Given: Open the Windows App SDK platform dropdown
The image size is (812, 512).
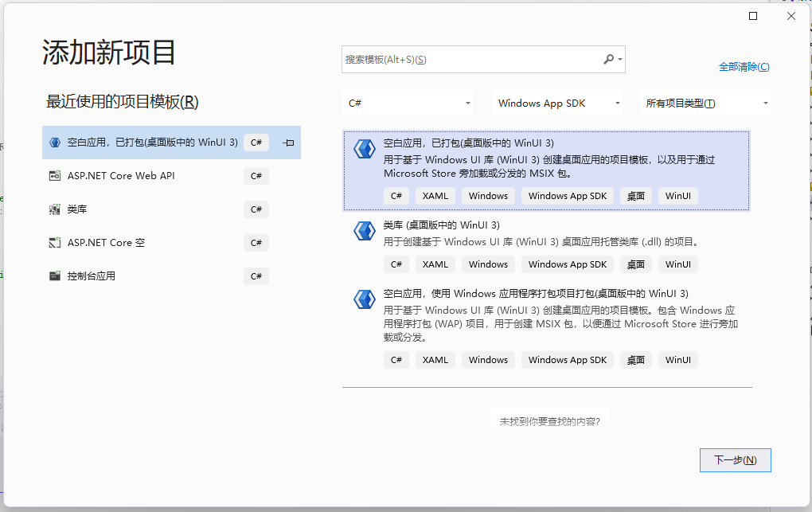Looking at the screenshot, I should click(x=557, y=103).
